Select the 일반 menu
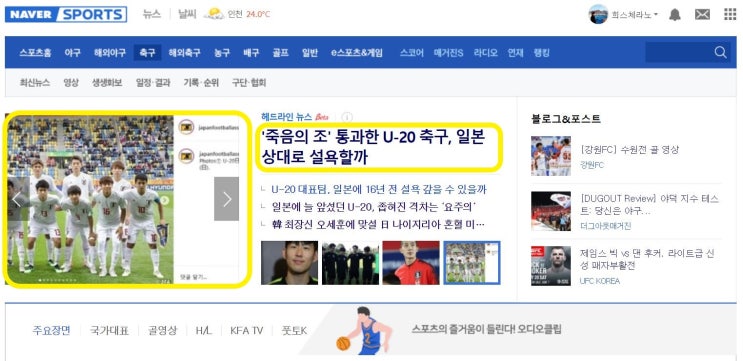Viewport: 743px width, 361px height. coord(310,53)
